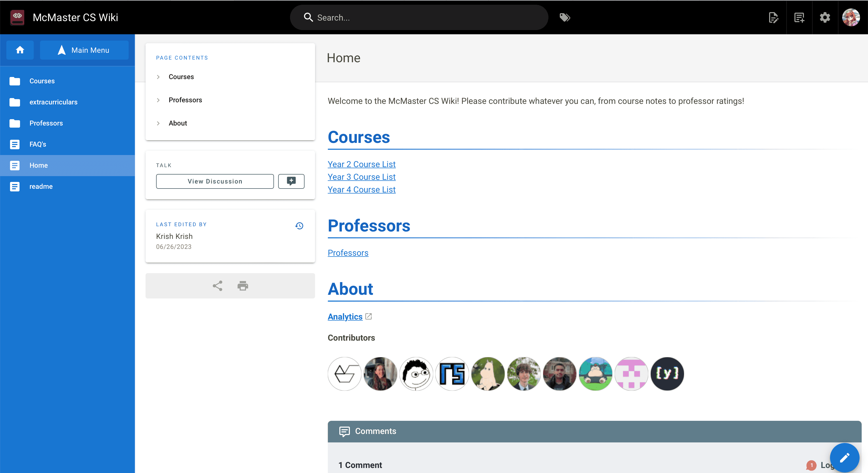The height and width of the screenshot is (473, 868).
Task: Click the Courses folder icon in the sidebar
Action: point(15,81)
